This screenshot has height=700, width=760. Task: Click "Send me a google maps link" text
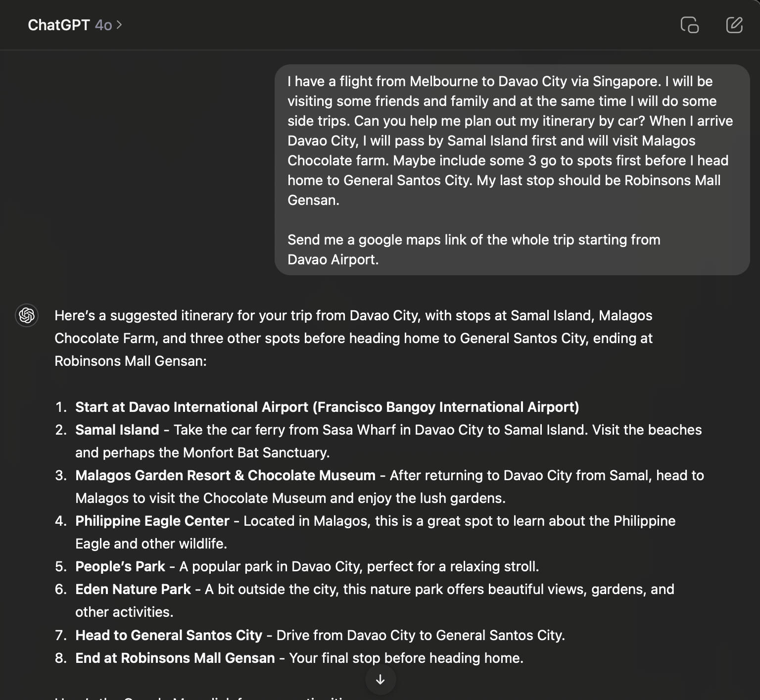[474, 240]
